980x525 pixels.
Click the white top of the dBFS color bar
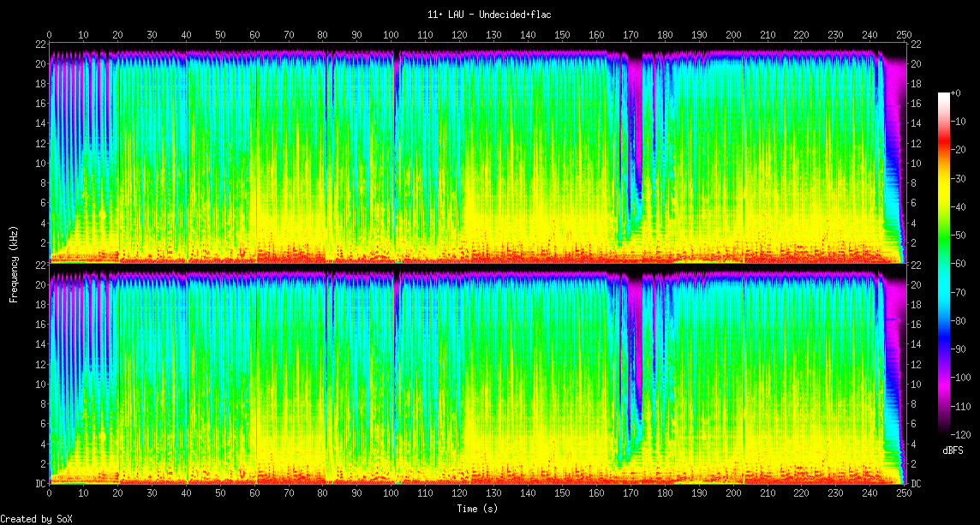[944, 95]
